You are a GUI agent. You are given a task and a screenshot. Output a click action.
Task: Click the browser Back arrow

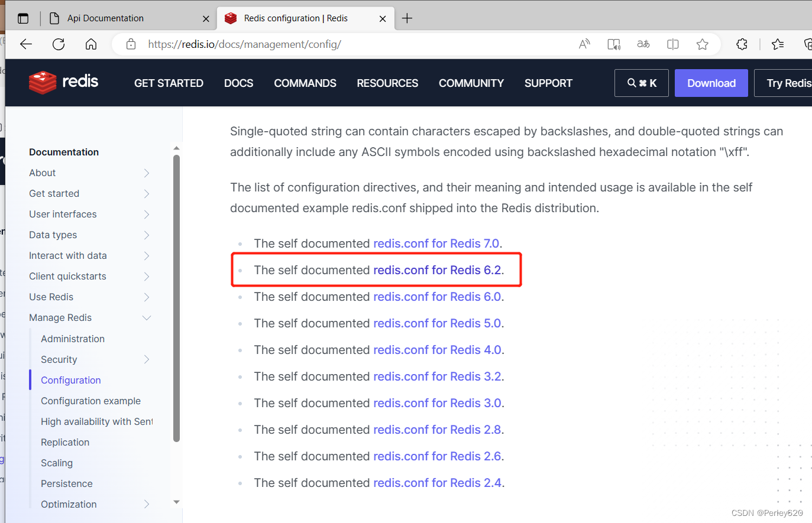(26, 44)
